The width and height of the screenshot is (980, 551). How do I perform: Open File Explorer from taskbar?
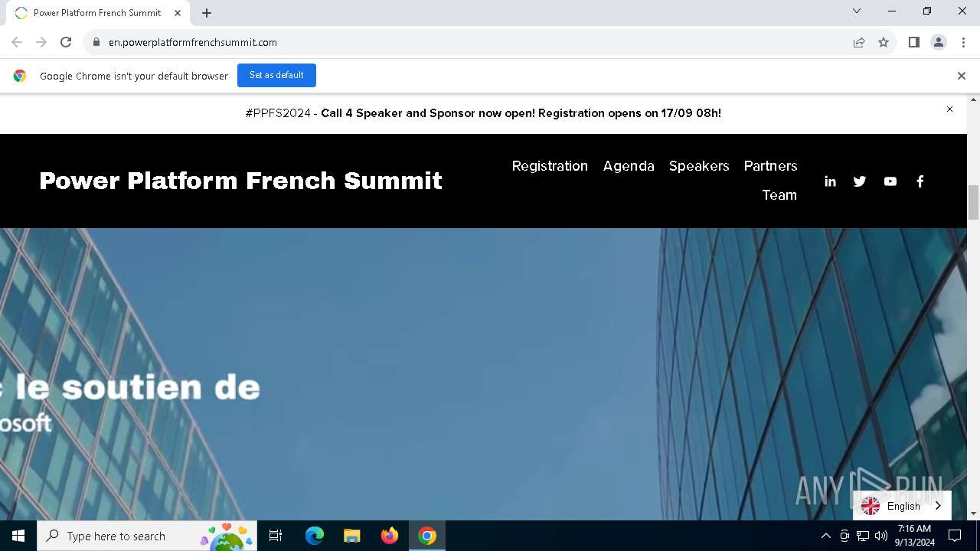[x=351, y=536]
